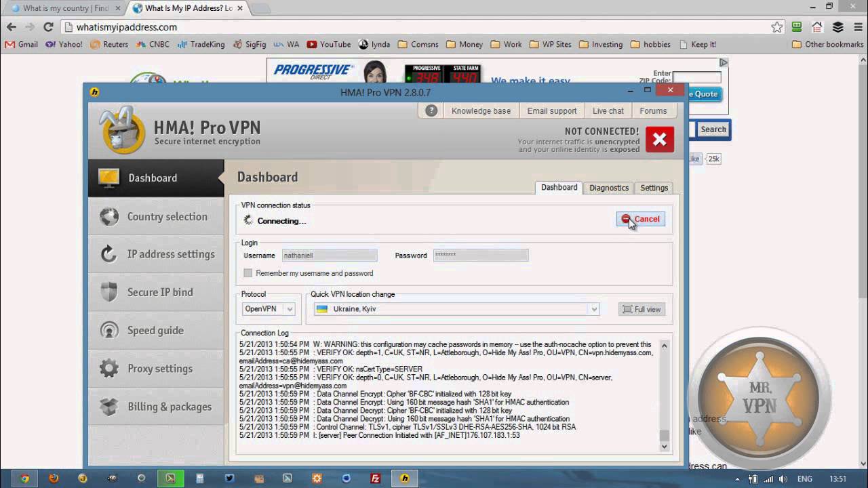Screen dimensions: 868x488
Task: Open Chrome from the taskbar
Action: coord(24,478)
